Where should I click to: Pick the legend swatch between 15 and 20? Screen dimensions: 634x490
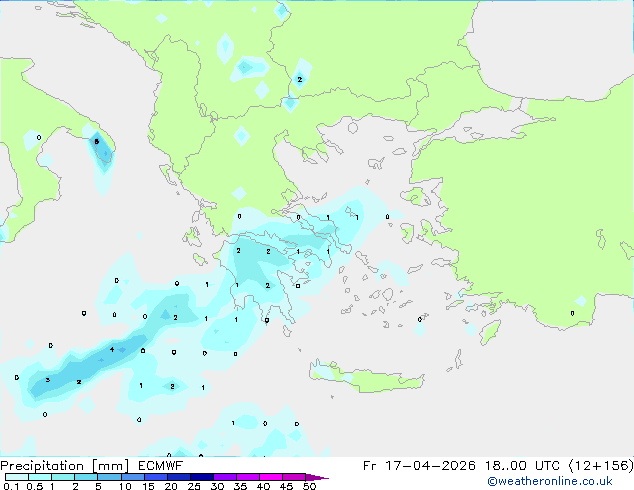[x=156, y=477]
